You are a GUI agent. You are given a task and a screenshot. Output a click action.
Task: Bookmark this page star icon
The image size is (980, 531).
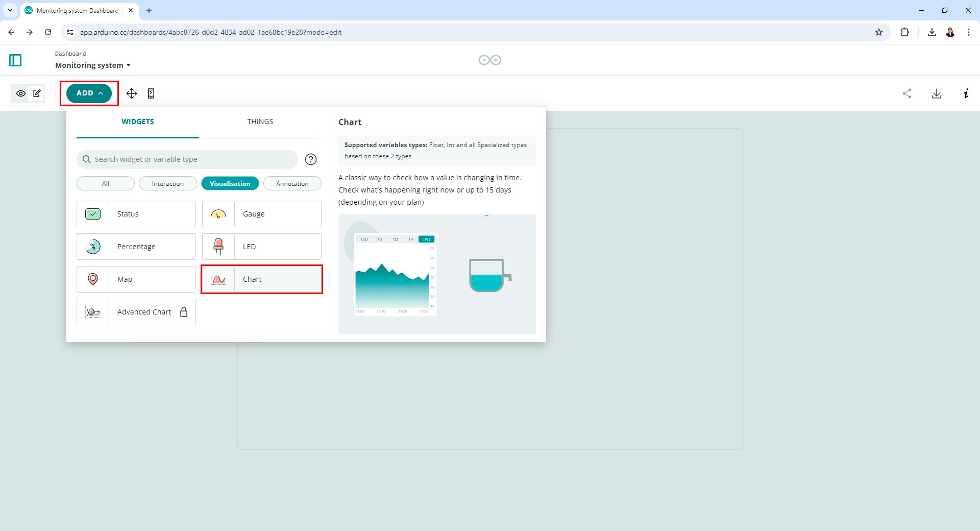(x=879, y=32)
